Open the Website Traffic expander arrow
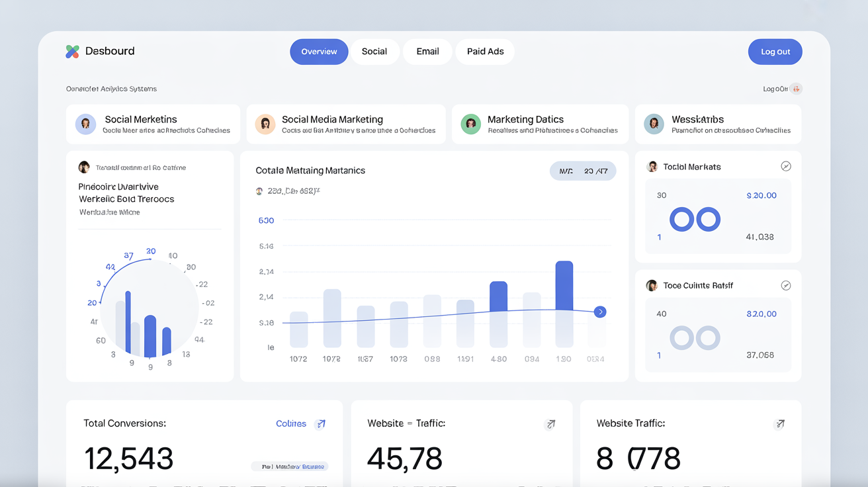The height and width of the screenshot is (487, 868). pos(550,424)
